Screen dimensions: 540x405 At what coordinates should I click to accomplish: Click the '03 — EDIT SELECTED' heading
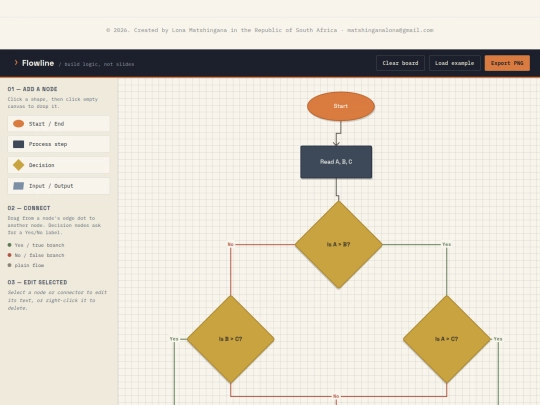coord(38,282)
